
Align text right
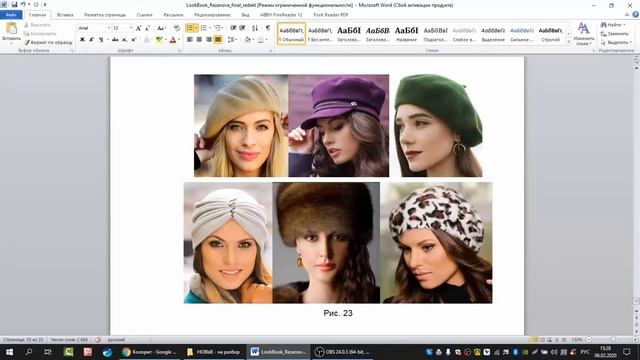coord(209,40)
